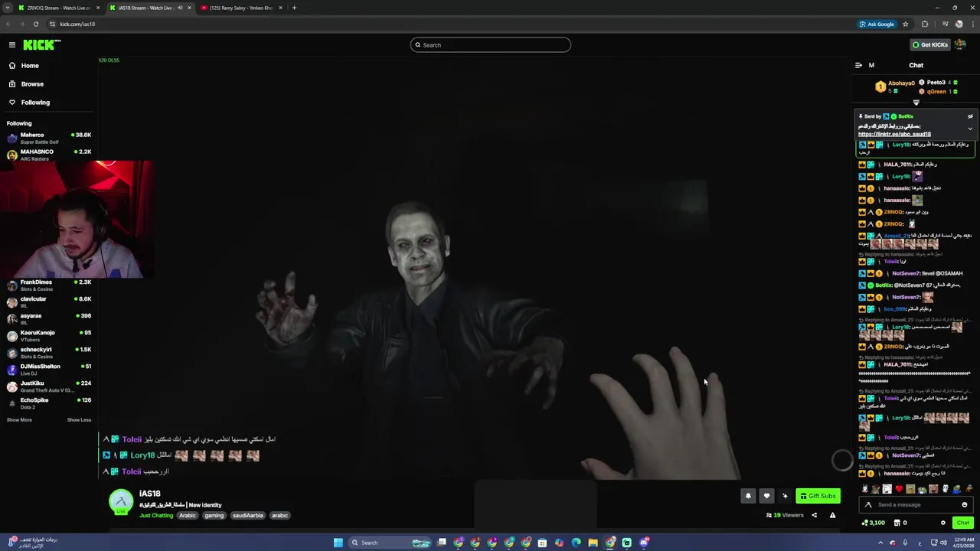Open Following in sidebar
Screen dimensions: 980x551
tap(35, 103)
